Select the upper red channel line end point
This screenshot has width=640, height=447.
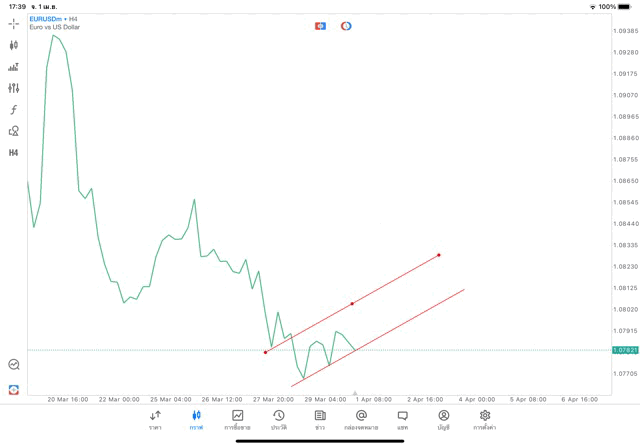[x=439, y=255]
